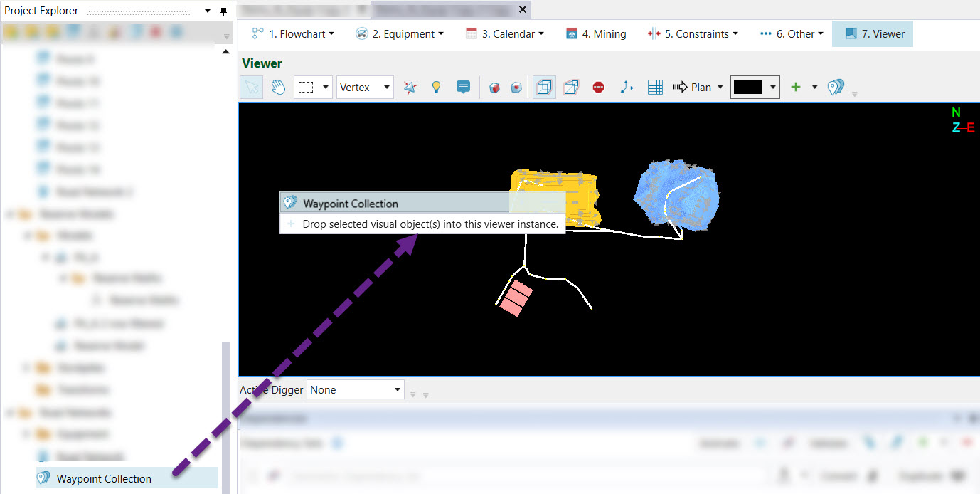Open the Vertex snap mode combo box
Screen dimensions: 980x494
click(365, 87)
